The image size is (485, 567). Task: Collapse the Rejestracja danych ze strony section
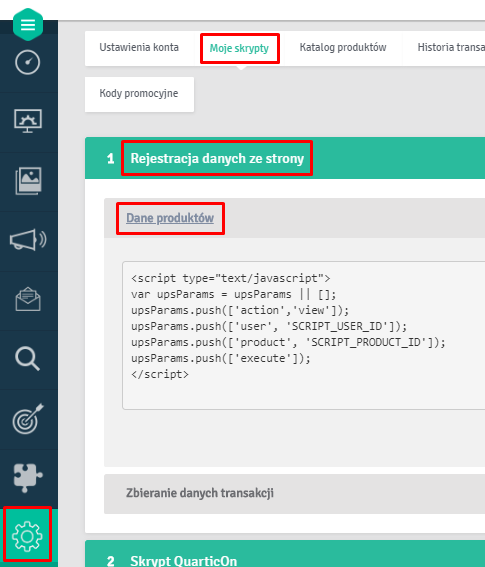pos(217,158)
